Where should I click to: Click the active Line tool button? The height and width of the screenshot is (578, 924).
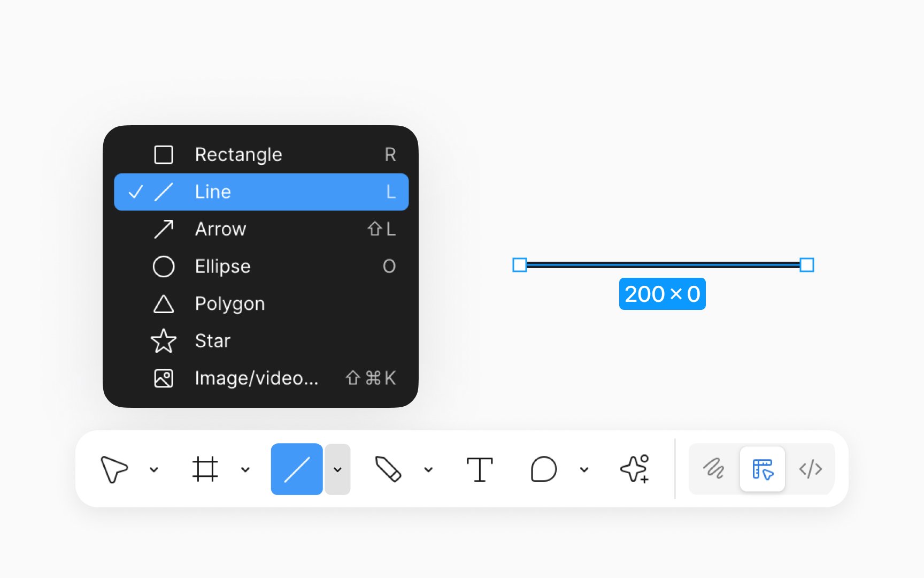point(297,469)
